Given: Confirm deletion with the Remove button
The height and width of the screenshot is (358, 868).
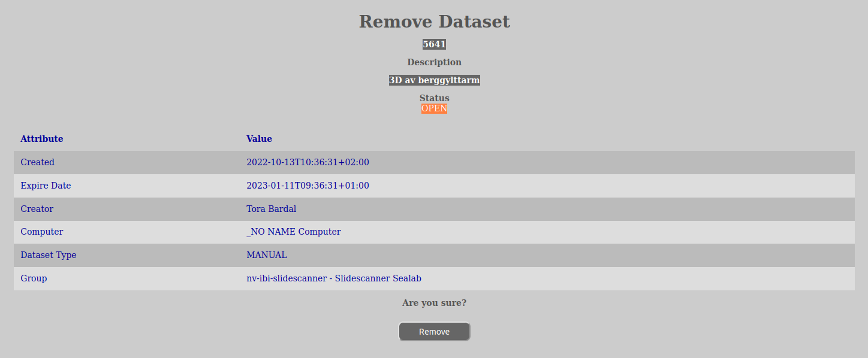Looking at the screenshot, I should coord(434,332).
